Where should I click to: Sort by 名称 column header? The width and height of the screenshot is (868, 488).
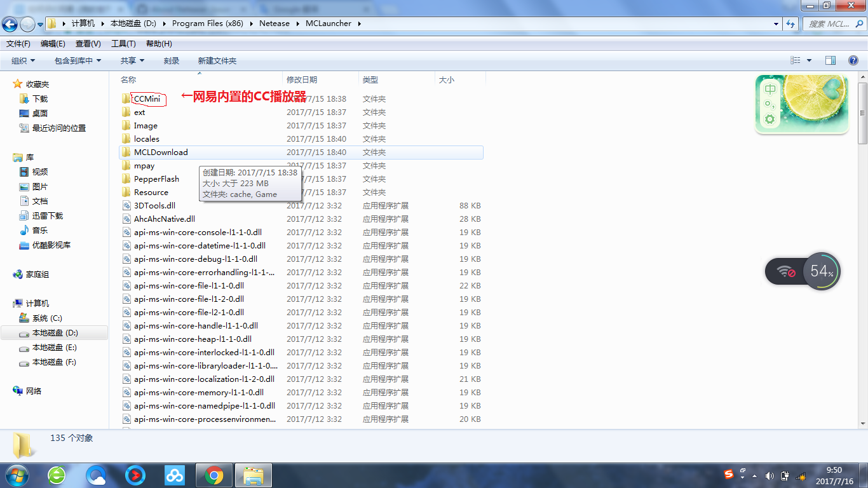(x=128, y=79)
